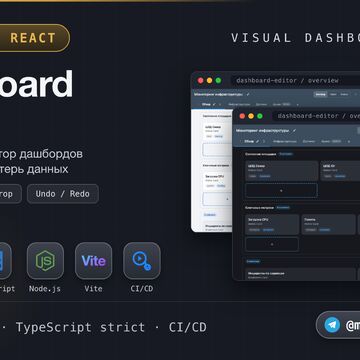Screen dimensions: 360x360
Task: Click the Undo / Redo chip
Action: coord(63,194)
